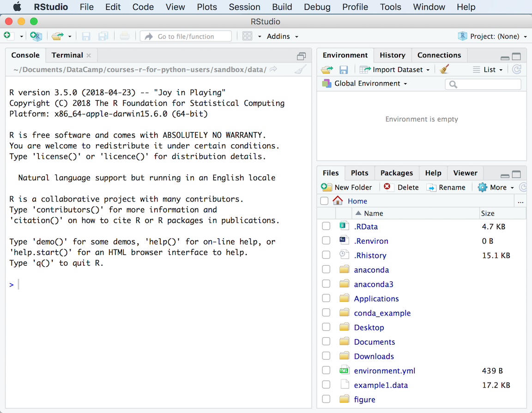
Task: Click the console pane window restore icon
Action: [x=301, y=56]
